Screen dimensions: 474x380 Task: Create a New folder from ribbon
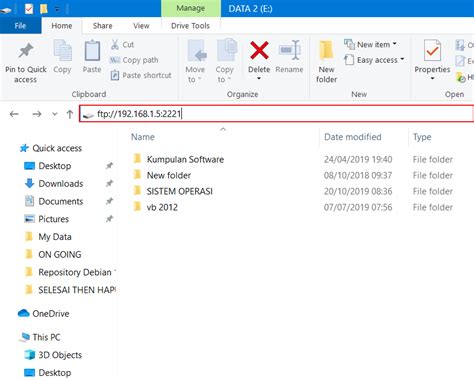click(326, 61)
